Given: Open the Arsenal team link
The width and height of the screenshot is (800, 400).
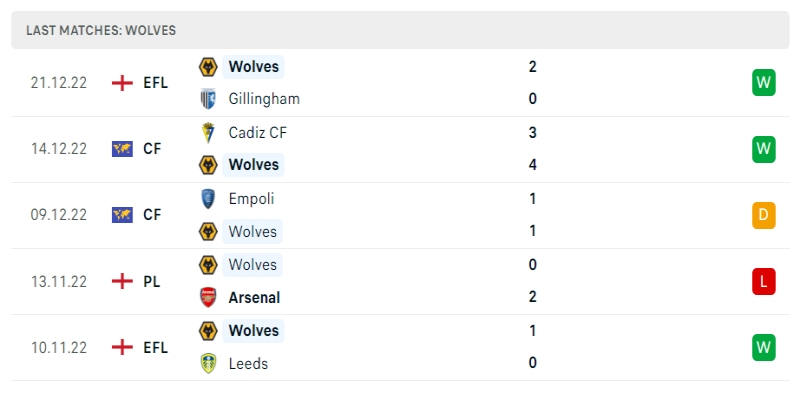Looking at the screenshot, I should 254,297.
